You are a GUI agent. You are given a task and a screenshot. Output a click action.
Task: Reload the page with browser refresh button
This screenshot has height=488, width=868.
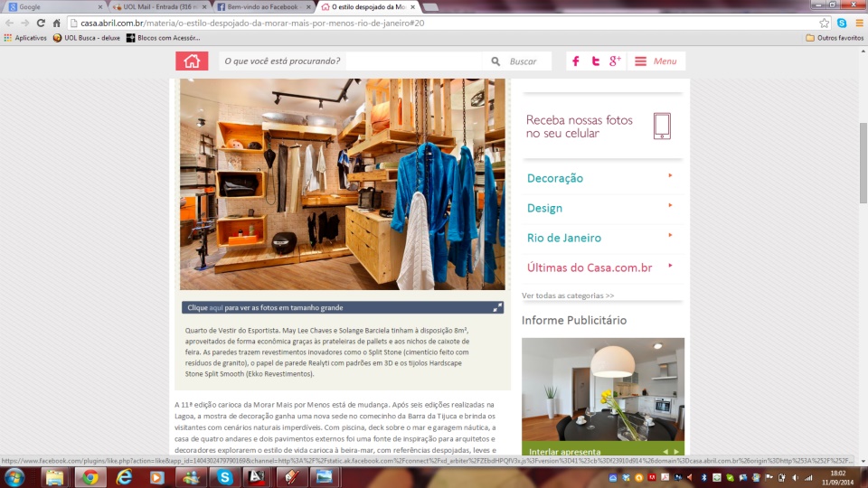pos(41,23)
